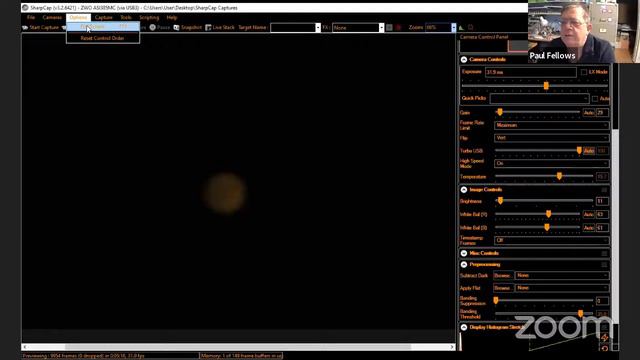This screenshot has width=640, height=360.
Task: Open the Quick Picks dropdown
Action: 539,98
